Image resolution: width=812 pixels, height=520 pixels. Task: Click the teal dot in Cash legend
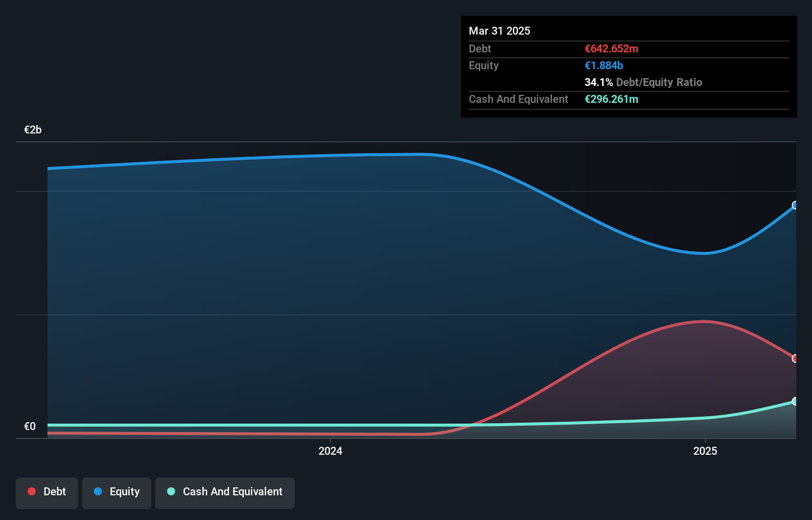click(171, 491)
